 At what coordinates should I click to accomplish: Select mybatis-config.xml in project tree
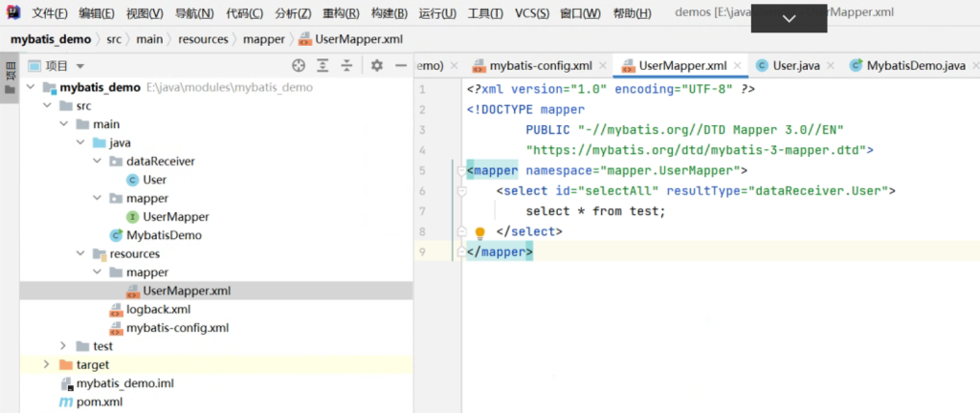[177, 328]
